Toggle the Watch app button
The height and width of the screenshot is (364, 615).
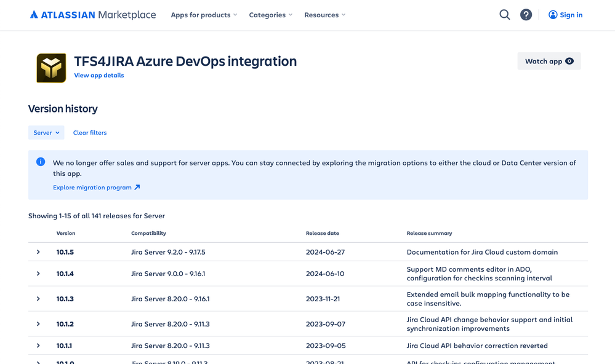click(x=549, y=61)
